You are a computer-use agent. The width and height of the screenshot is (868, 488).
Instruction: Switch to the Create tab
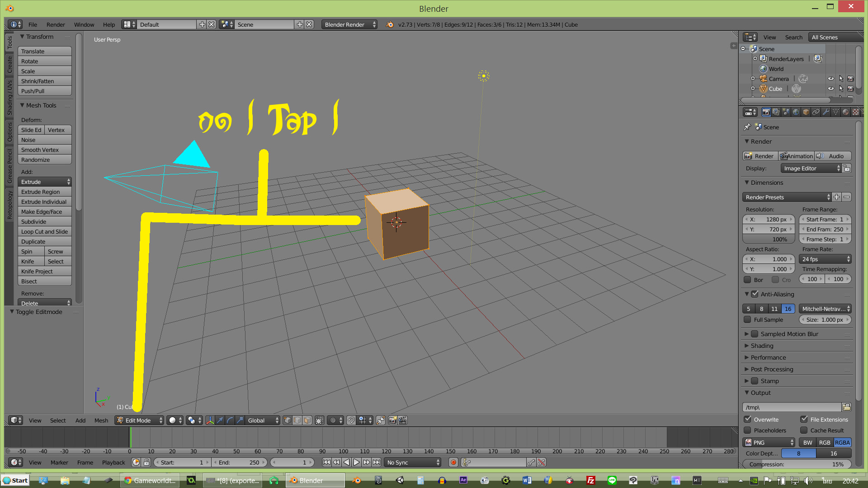coord(10,64)
